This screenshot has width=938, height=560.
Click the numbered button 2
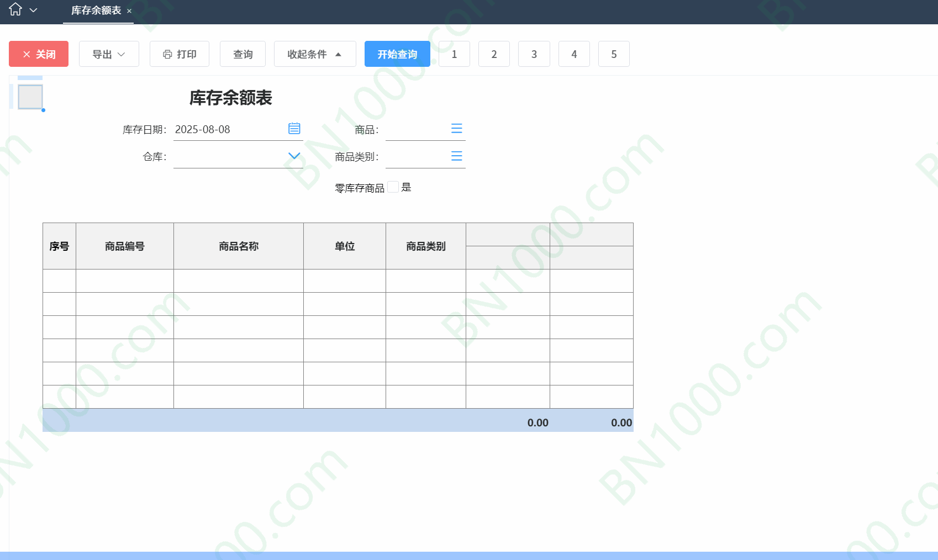click(494, 54)
